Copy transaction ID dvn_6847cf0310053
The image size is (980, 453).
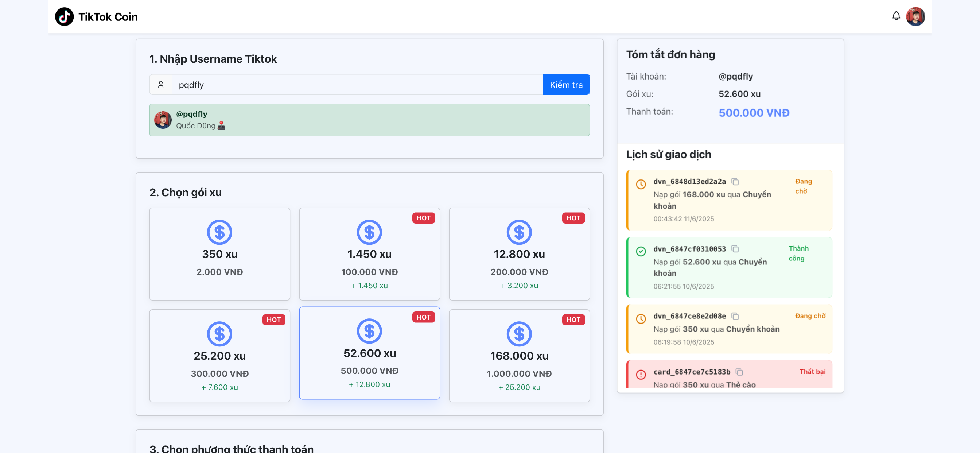(x=735, y=249)
